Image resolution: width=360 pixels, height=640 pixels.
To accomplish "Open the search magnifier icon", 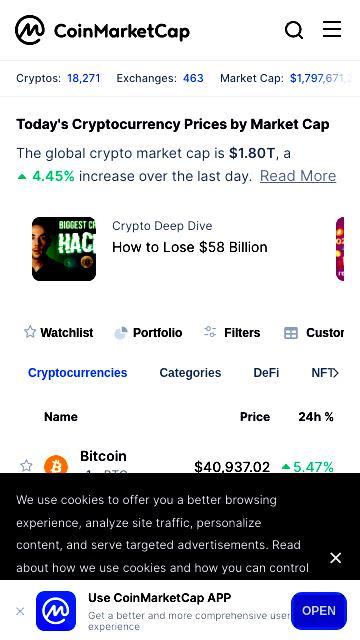I will pos(293,30).
